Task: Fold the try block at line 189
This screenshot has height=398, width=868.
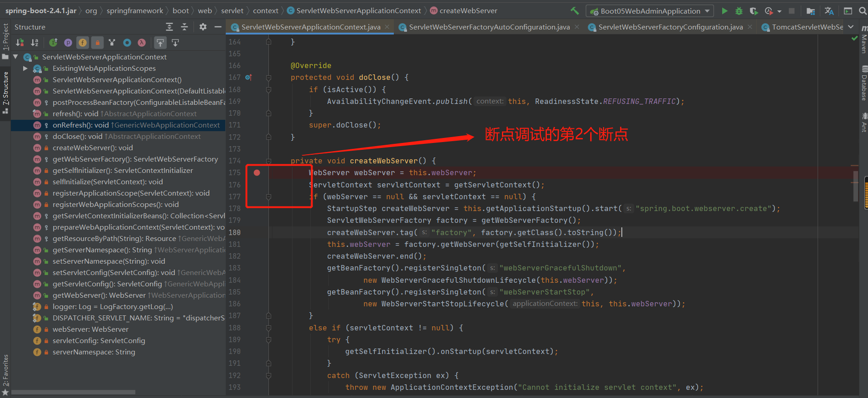Action: click(268, 339)
